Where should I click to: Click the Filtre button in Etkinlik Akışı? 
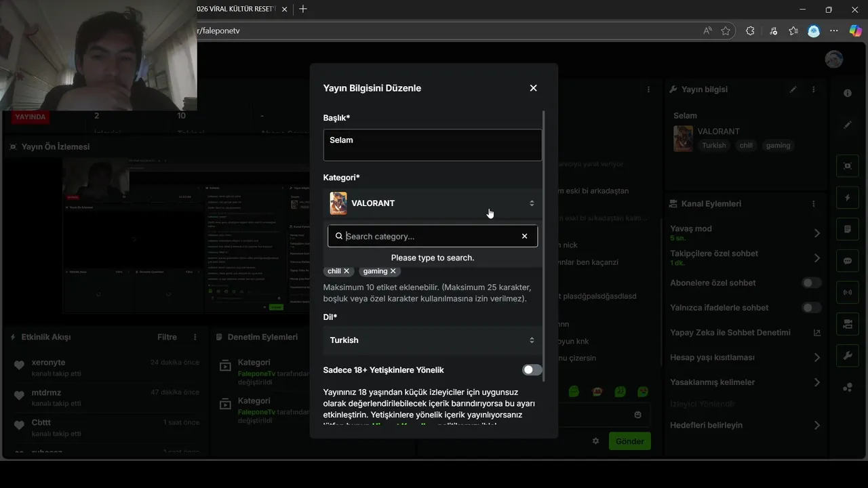(x=167, y=337)
